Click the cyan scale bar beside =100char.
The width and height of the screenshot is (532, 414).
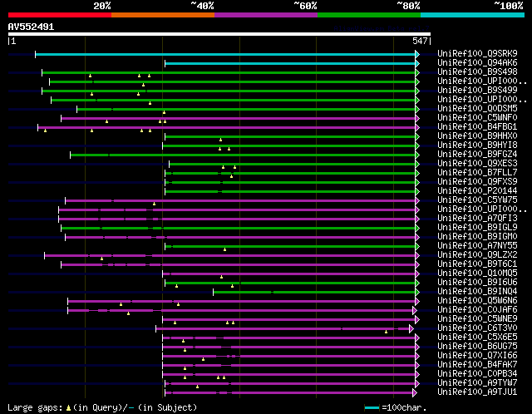[372, 407]
